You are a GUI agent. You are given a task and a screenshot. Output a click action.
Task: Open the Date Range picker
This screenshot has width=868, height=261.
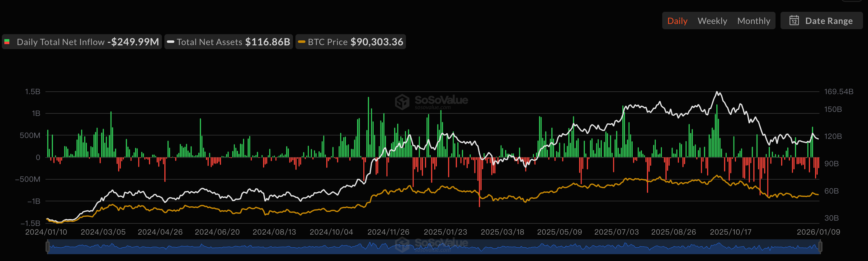coord(828,21)
